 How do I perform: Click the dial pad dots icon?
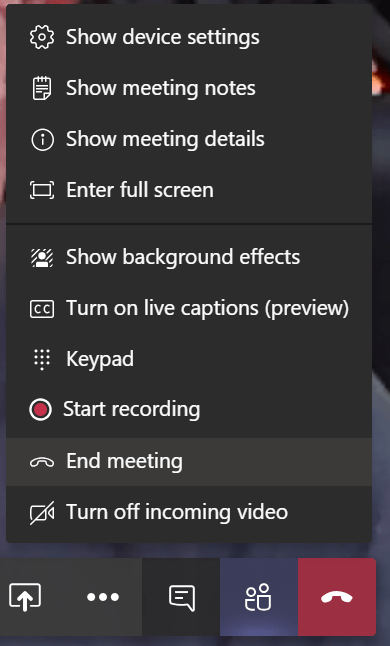tap(42, 359)
